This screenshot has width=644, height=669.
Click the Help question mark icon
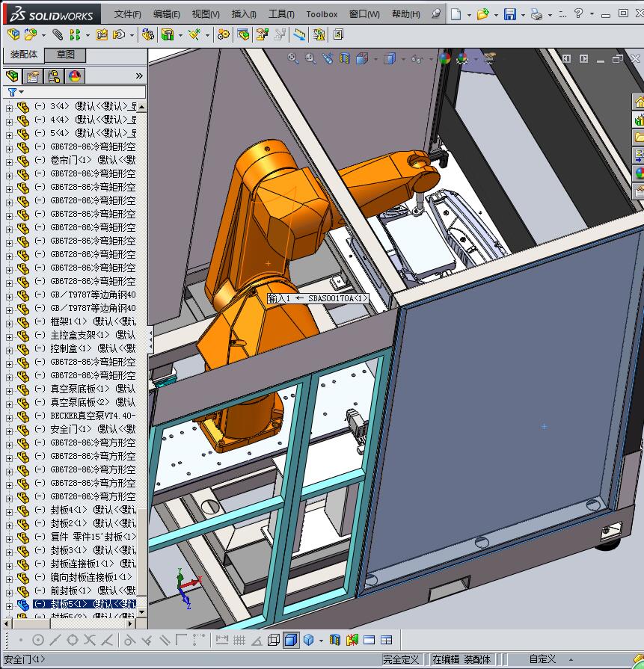[578, 14]
